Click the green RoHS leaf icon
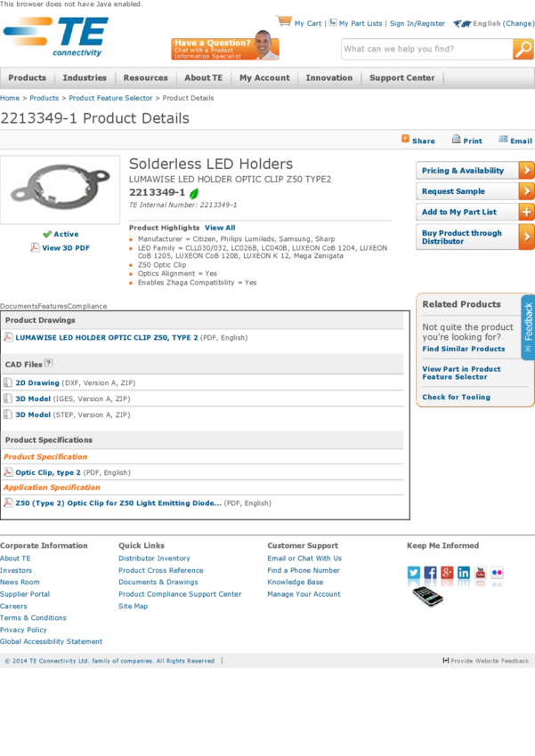535x756 pixels. click(x=194, y=193)
